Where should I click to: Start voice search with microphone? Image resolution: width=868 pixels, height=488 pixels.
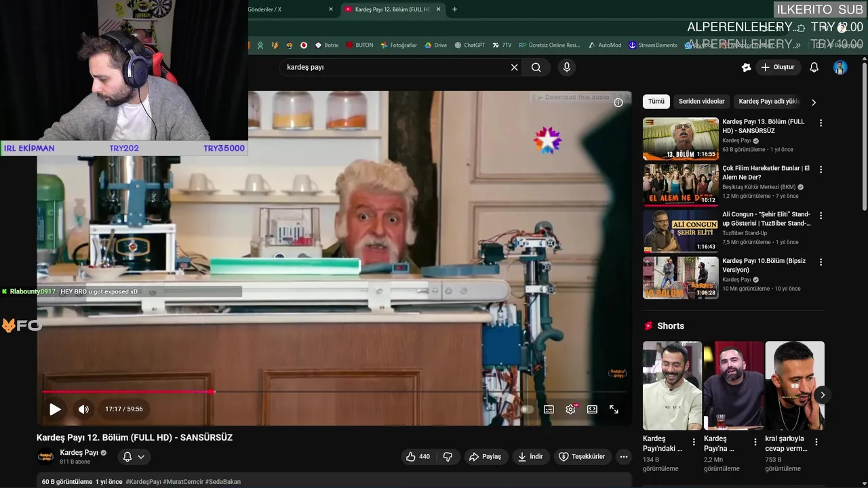(x=567, y=67)
